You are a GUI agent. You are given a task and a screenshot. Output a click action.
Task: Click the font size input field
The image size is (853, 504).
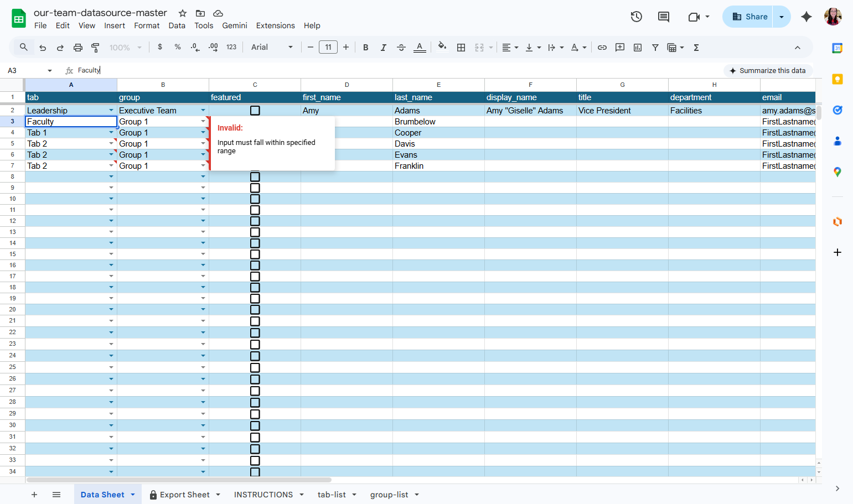[x=328, y=48]
